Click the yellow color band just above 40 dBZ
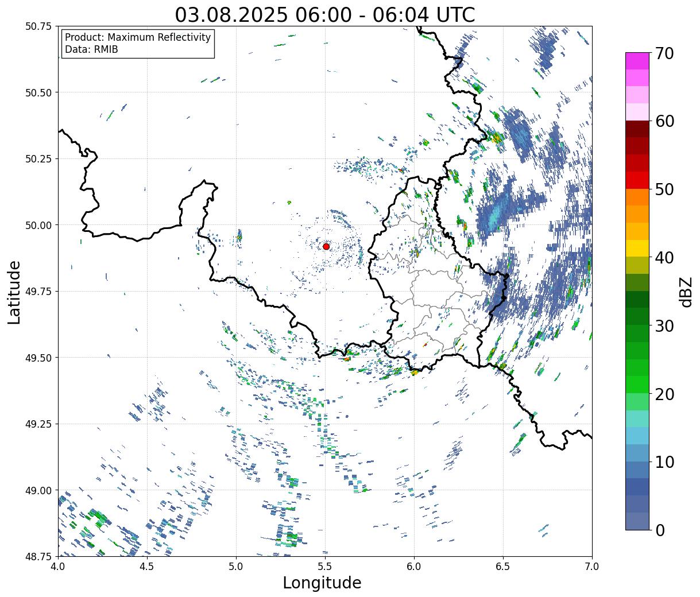Viewport: 700px width, 597px height. coord(637,248)
